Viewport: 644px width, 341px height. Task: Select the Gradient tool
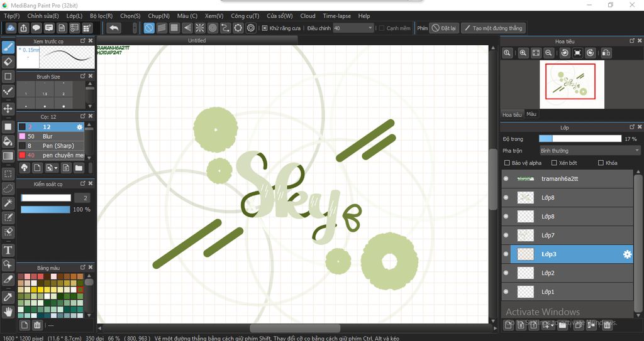(8, 156)
